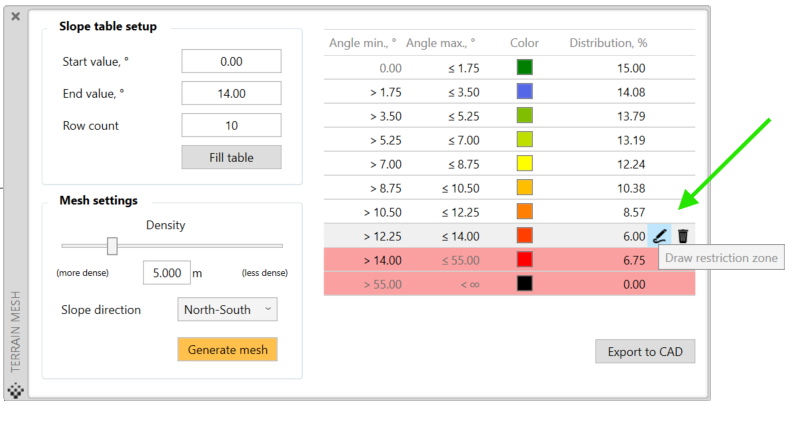The height and width of the screenshot is (428, 795).
Task: Click the blue color swatch
Action: tap(524, 92)
